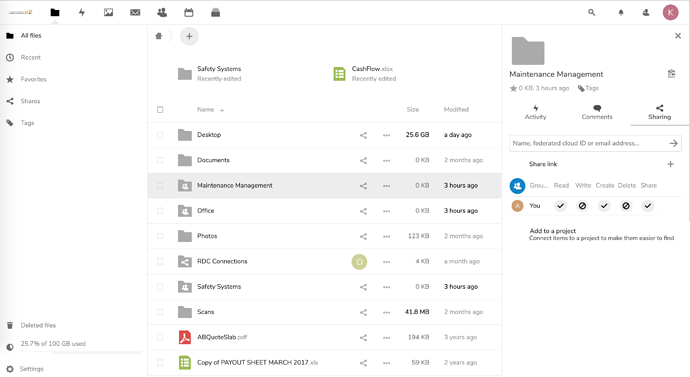
Task: Open the ABQuoteSlab.pdf file
Action: (x=222, y=337)
